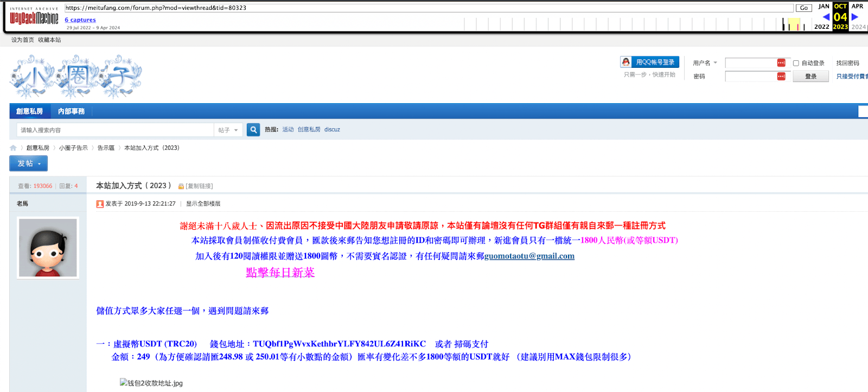Click the blue magnifier search icon

253,130
